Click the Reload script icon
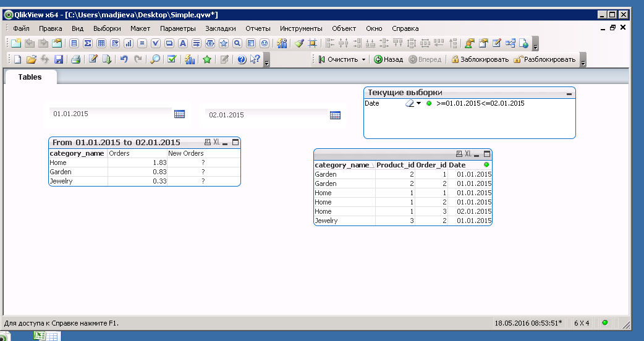Image resolution: width=644 pixels, height=341 pixels. (107, 59)
